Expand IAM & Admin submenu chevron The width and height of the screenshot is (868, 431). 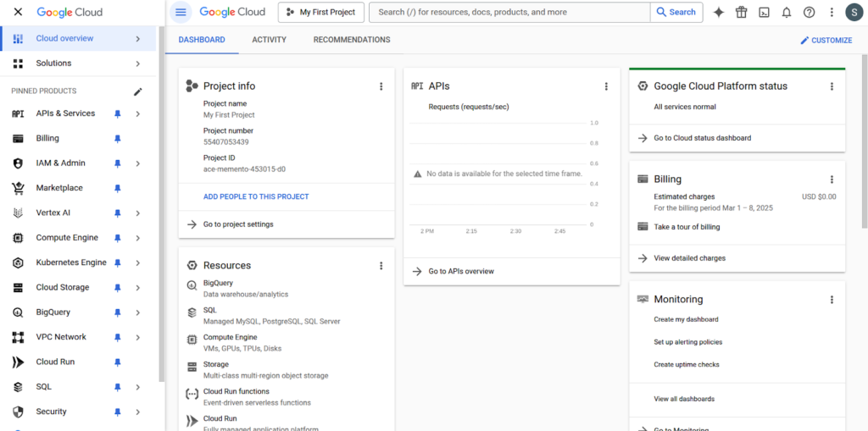pos(138,163)
